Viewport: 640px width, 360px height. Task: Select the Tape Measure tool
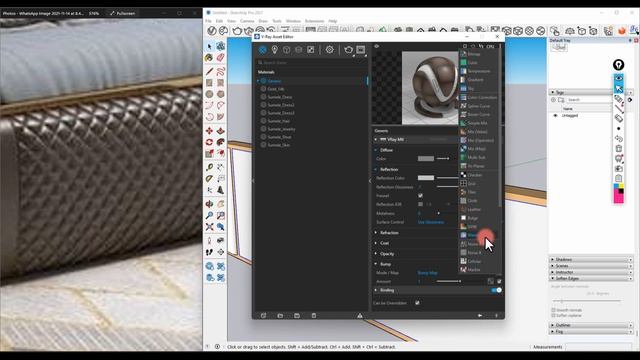click(209, 167)
